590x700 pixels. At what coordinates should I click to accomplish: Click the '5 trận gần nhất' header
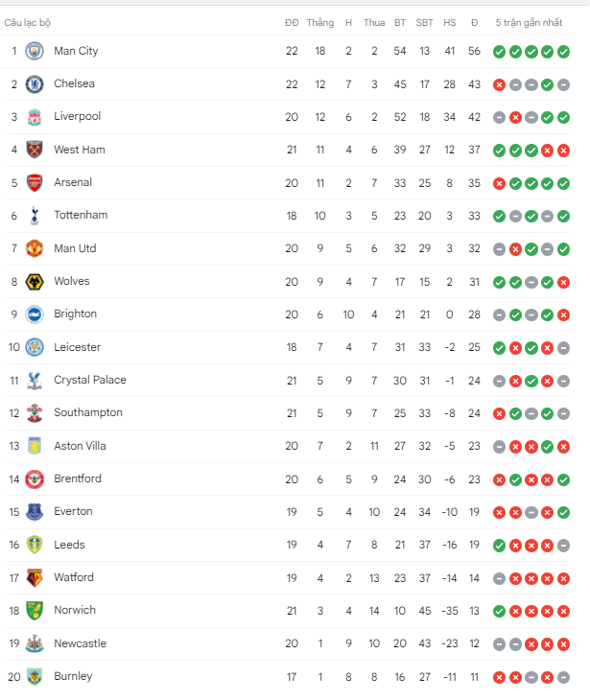click(x=529, y=22)
